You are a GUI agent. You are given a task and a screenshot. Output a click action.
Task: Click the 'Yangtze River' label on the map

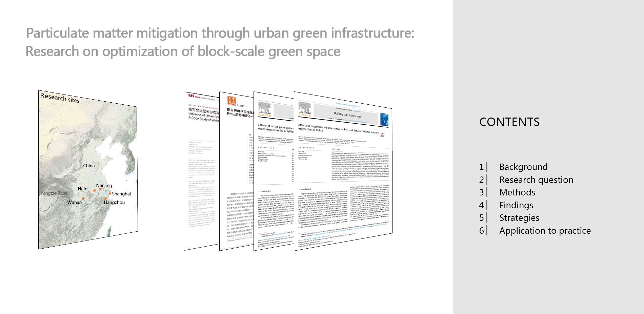coord(54,193)
